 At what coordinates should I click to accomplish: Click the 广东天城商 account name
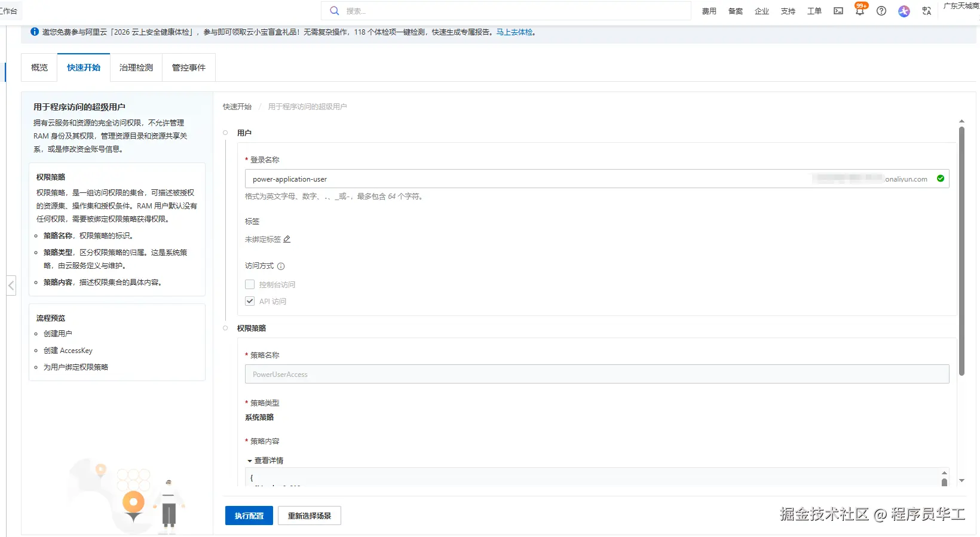[961, 6]
